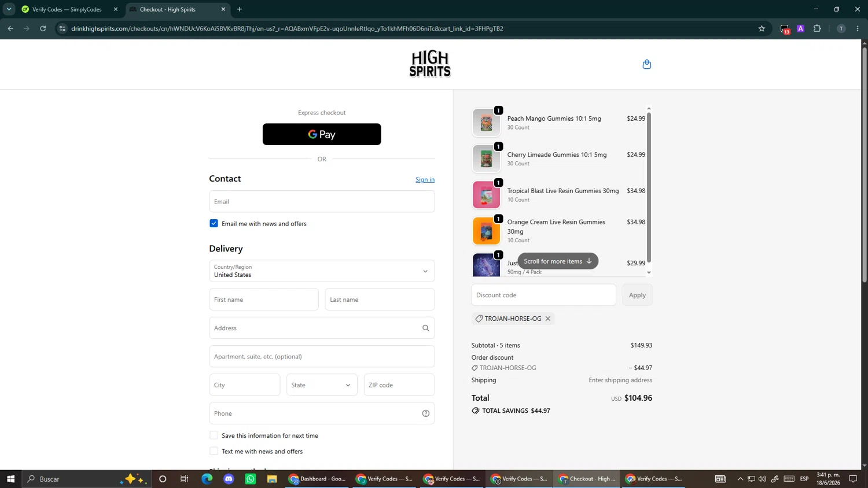Screen dimensions: 868x488
Task: Open the Cortana circle icon
Action: coord(163,479)
